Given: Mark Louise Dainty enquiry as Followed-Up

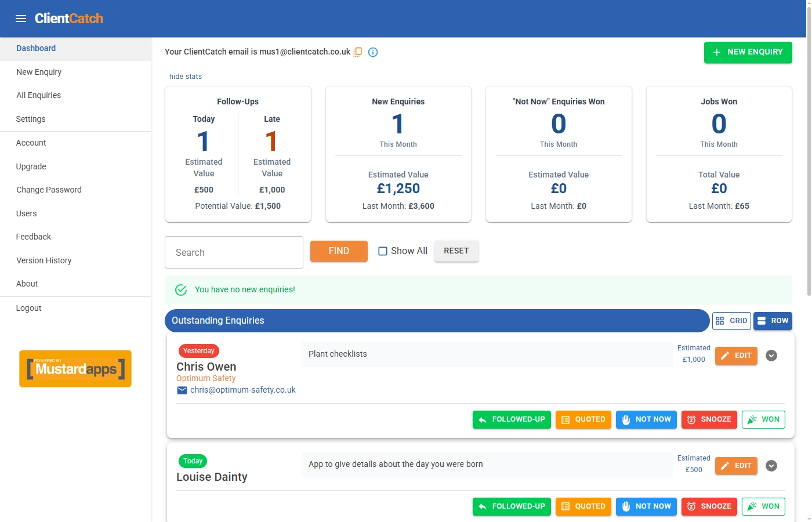Looking at the screenshot, I should [512, 506].
